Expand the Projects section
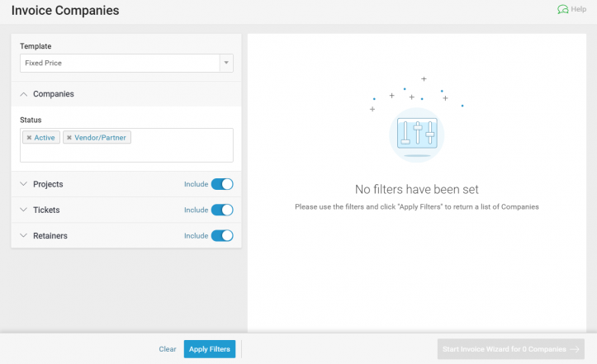The height and width of the screenshot is (364, 597). click(x=24, y=184)
